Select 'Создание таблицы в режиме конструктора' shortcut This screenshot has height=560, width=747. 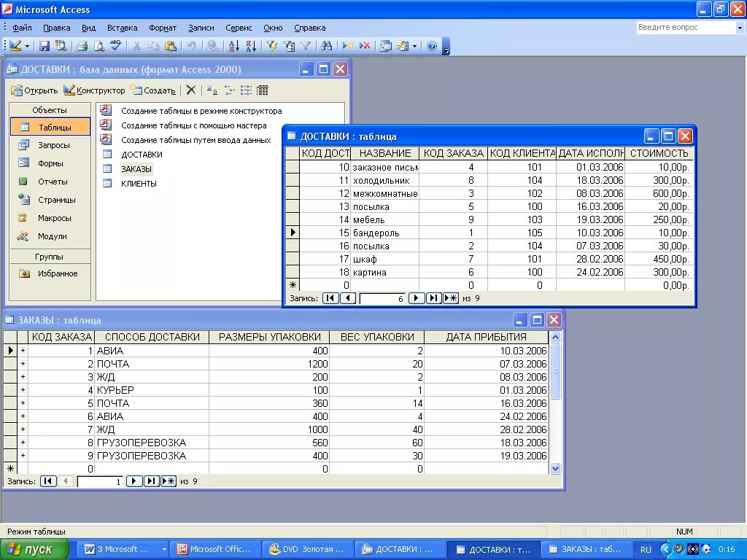(x=201, y=111)
